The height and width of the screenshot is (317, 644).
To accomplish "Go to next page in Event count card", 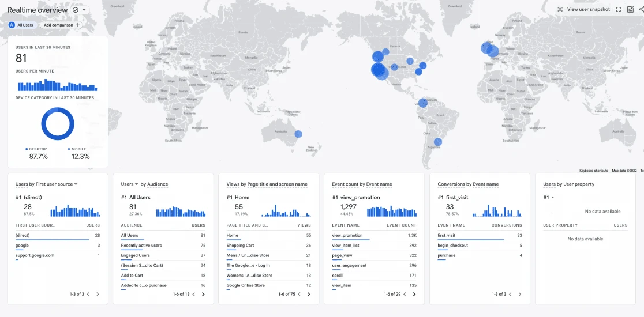I will (x=414, y=294).
